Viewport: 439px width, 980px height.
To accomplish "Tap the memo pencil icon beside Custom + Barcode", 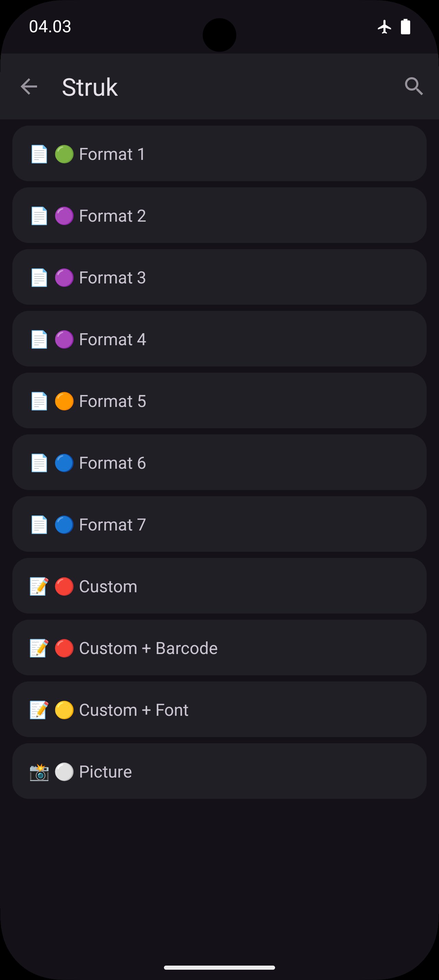I will (x=39, y=648).
